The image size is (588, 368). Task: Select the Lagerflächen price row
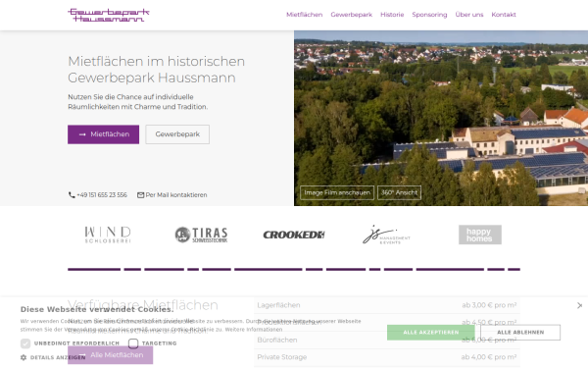pos(387,305)
